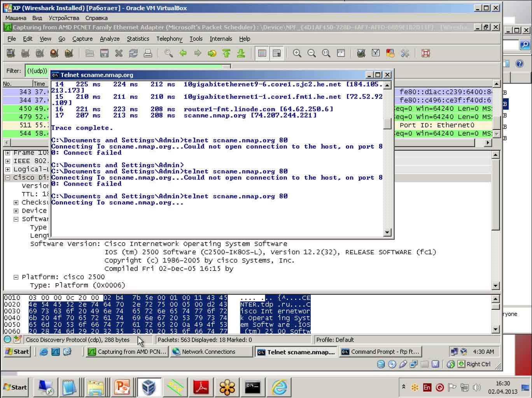This screenshot has height=398, width=532.
Task: Jump to the last packet
Action: 241,53
